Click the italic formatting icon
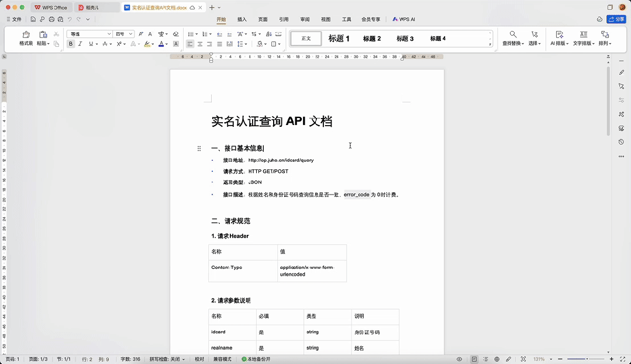 click(80, 44)
